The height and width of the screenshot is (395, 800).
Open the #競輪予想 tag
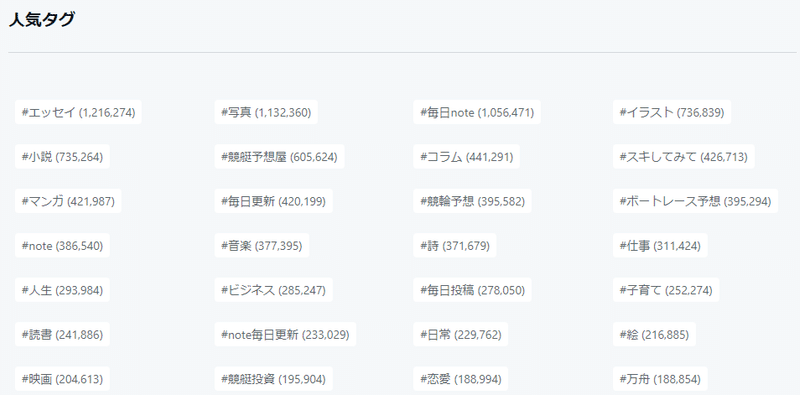tap(472, 201)
